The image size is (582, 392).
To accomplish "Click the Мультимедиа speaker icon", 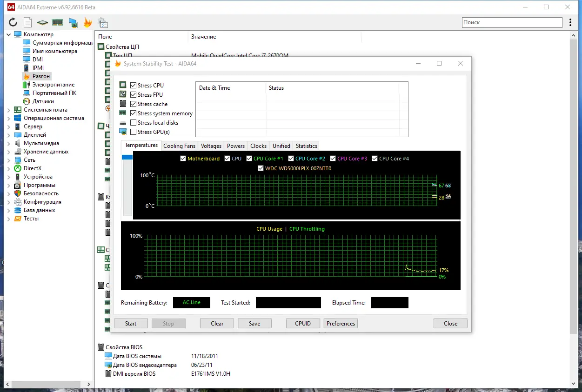I will (18, 143).
